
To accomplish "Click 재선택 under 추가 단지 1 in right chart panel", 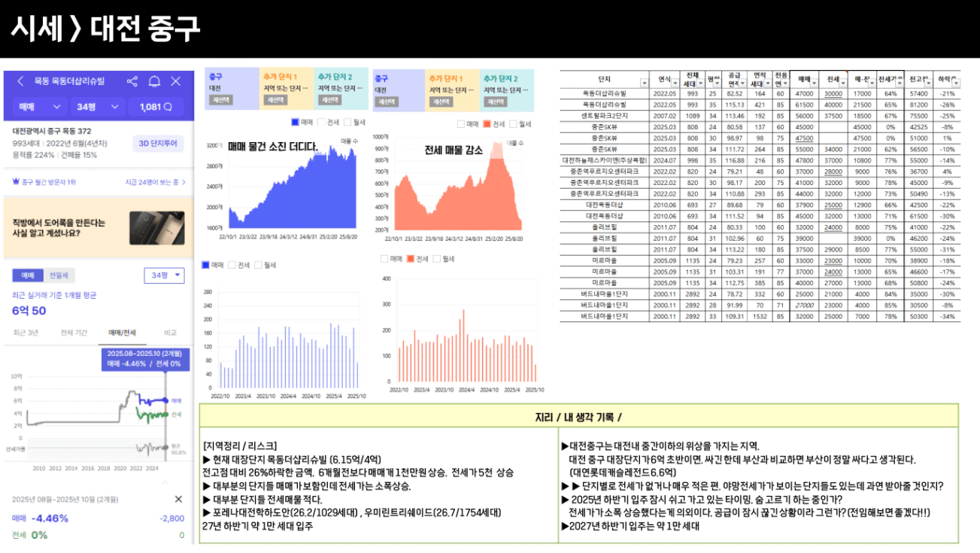I will [441, 102].
